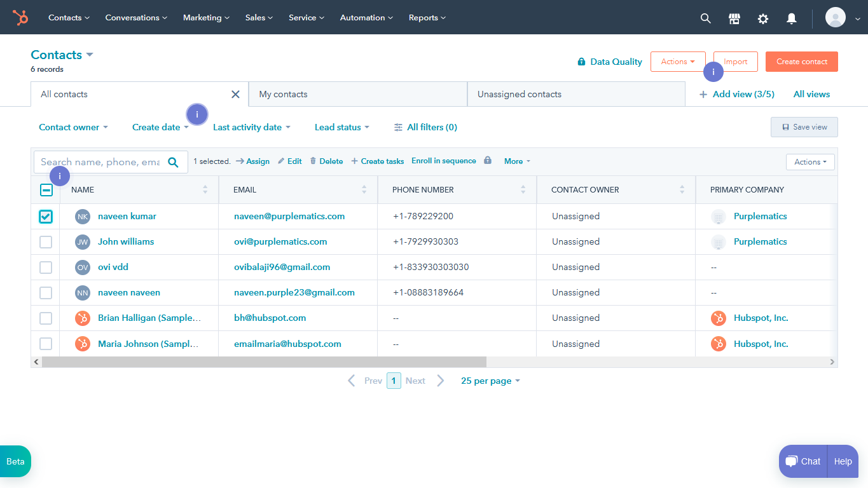This screenshot has height=488, width=868.
Task: Open the App Marketplace icon
Action: pyautogui.click(x=734, y=18)
